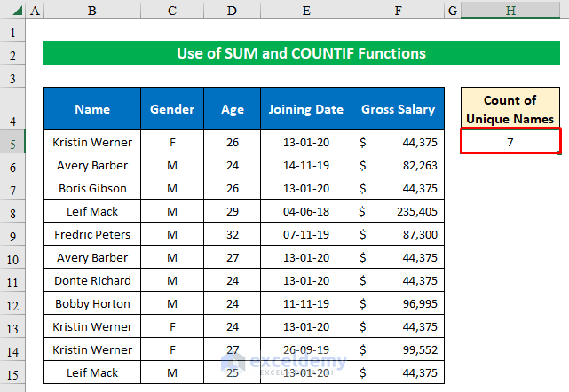Screen dimensions: 569x392
Task: Click the Count of Unique Names header
Action: (x=511, y=109)
